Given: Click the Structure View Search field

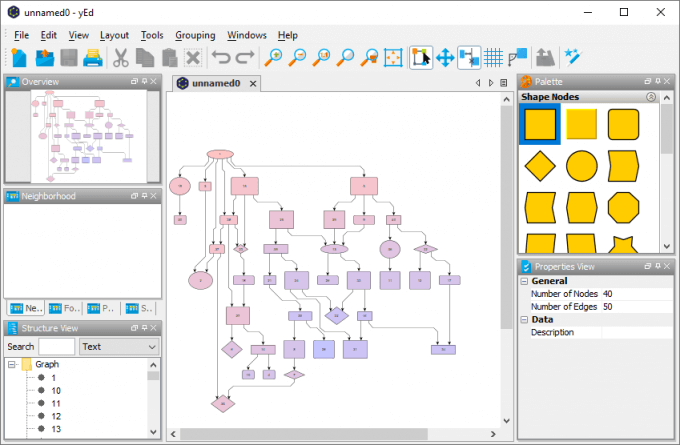Looking at the screenshot, I should coord(56,347).
